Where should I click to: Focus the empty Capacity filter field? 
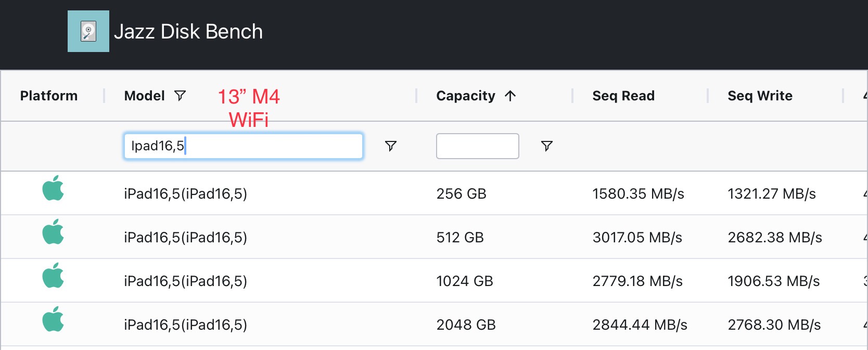pyautogui.click(x=477, y=146)
